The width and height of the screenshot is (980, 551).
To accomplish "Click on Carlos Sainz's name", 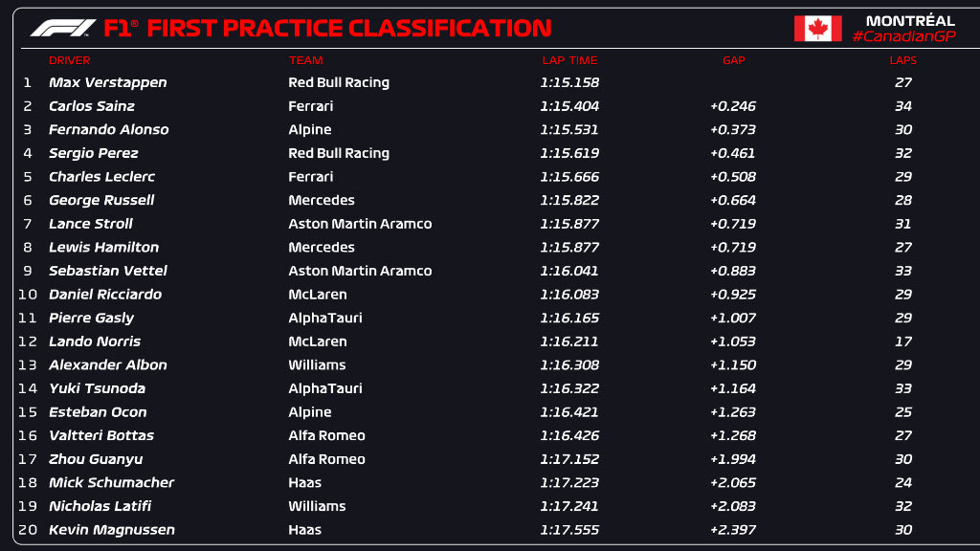I will tap(91, 106).
